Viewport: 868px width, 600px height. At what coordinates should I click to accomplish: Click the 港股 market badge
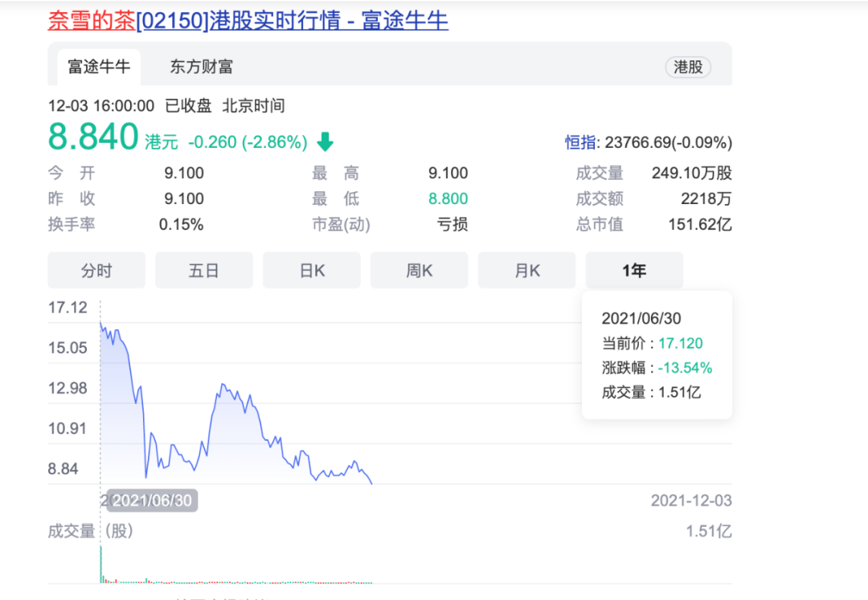(687, 67)
